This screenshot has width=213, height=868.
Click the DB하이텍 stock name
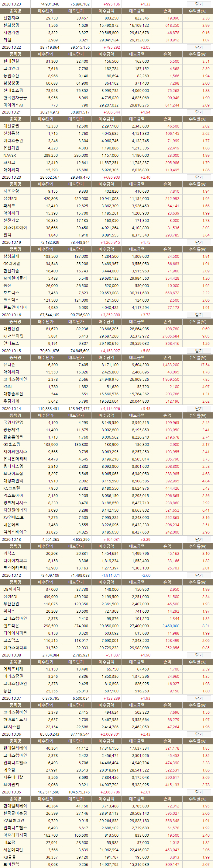pos(12,589)
